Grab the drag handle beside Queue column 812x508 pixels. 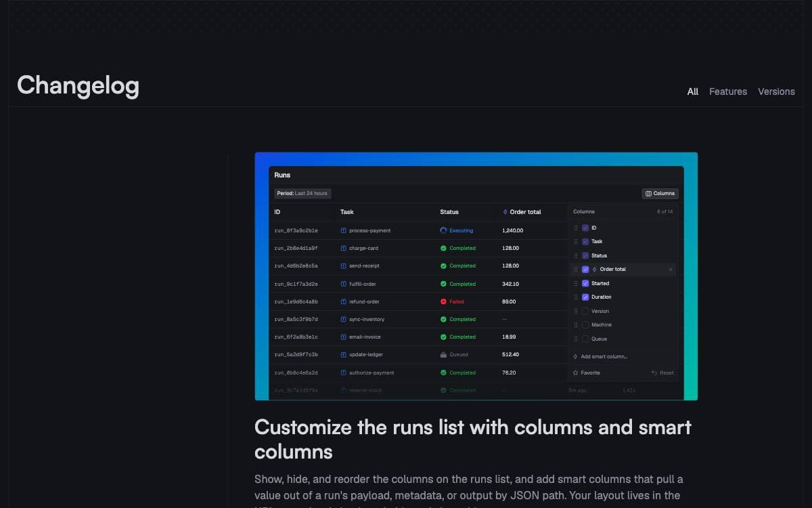click(576, 339)
